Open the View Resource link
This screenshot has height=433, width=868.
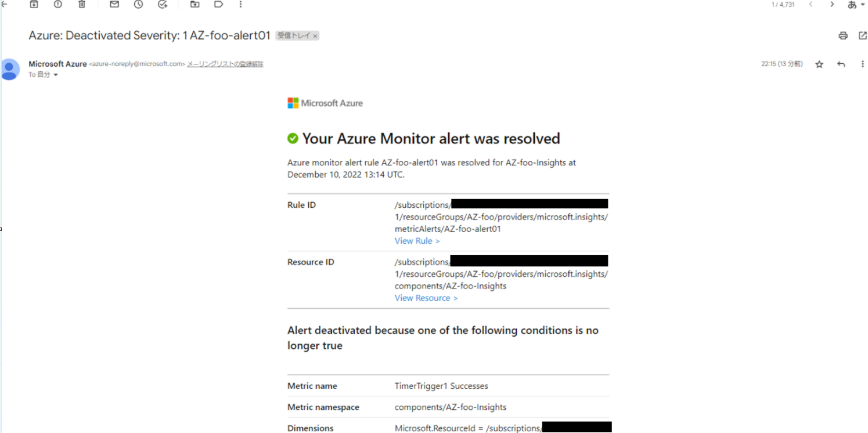426,298
